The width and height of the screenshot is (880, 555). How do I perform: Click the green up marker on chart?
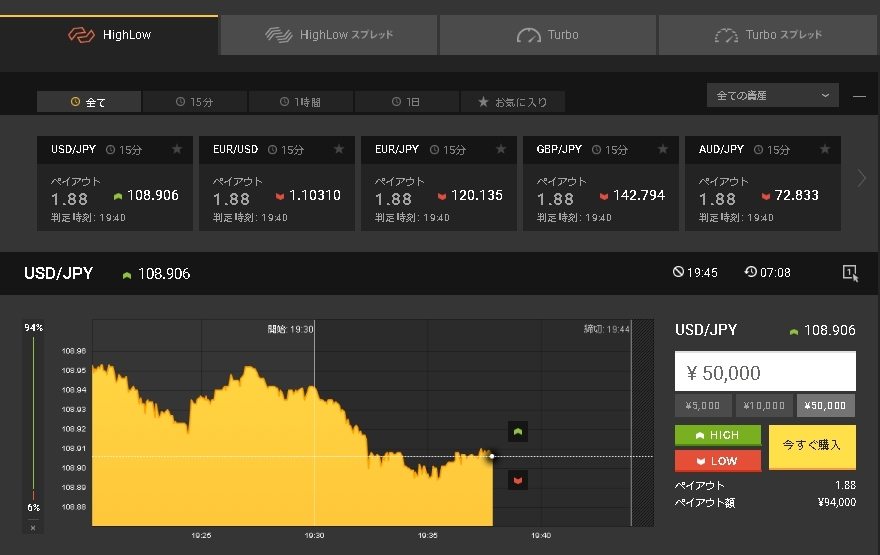tap(517, 432)
